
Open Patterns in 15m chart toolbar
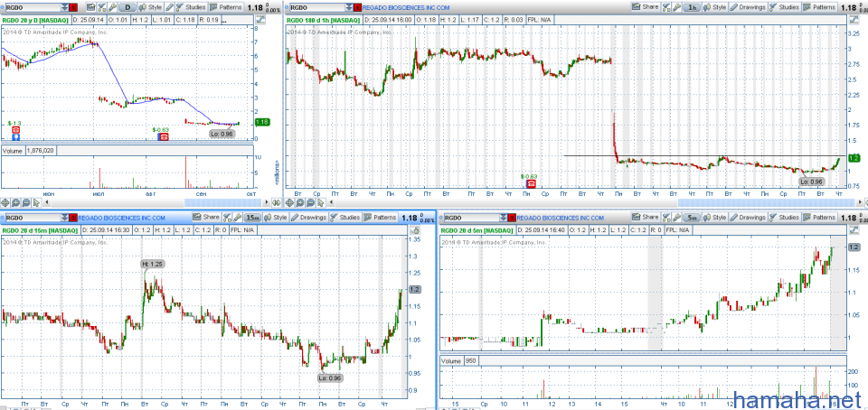coord(381,217)
